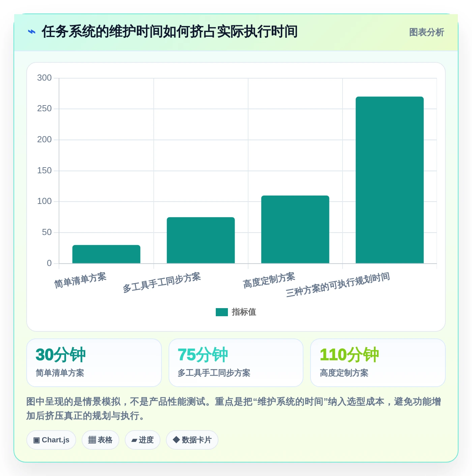Click the 100 y-axis tick value
Screen dimensions: 472x476
(45, 201)
